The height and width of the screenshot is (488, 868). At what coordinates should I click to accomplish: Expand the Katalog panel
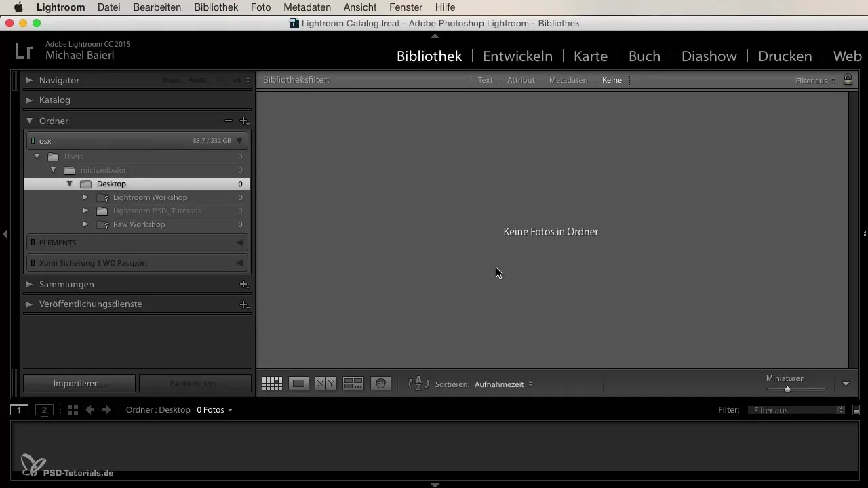(x=29, y=100)
